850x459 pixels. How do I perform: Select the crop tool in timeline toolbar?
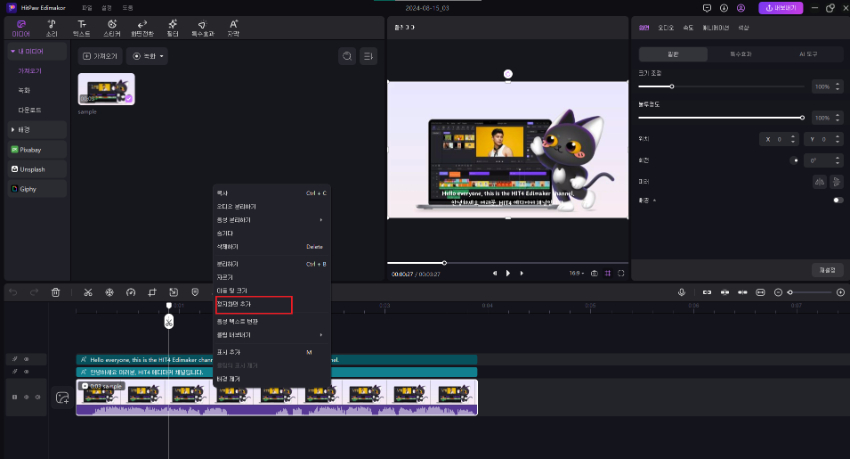(x=152, y=292)
